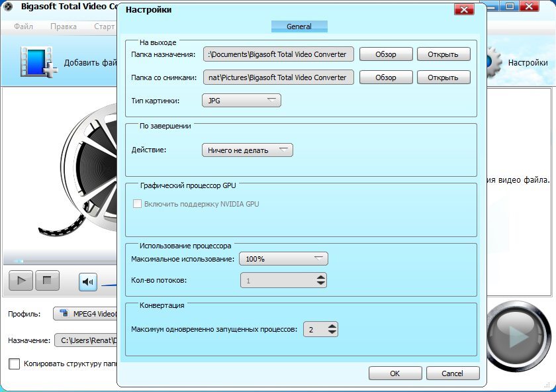Click the Add File film icon
This screenshot has width=556, height=392.
(x=39, y=62)
